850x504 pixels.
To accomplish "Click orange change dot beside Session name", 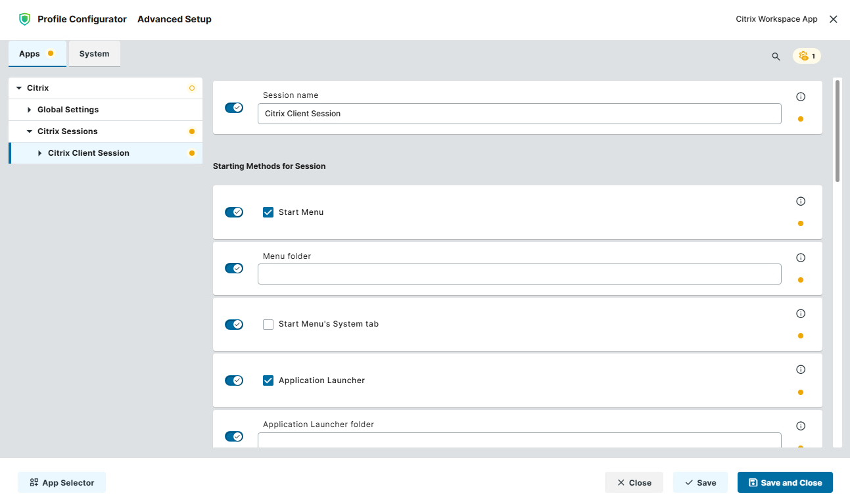I will [800, 119].
